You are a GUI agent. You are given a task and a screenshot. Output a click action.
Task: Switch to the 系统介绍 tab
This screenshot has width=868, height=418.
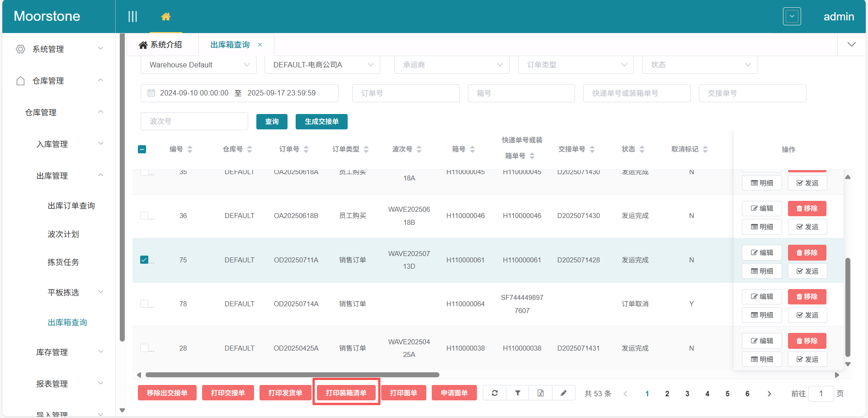[x=161, y=45]
